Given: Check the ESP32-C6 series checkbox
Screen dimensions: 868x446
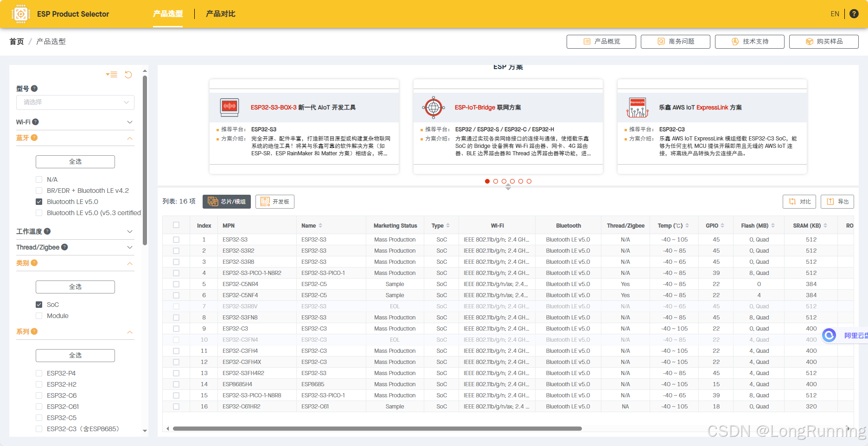Looking at the screenshot, I should click(x=39, y=395).
